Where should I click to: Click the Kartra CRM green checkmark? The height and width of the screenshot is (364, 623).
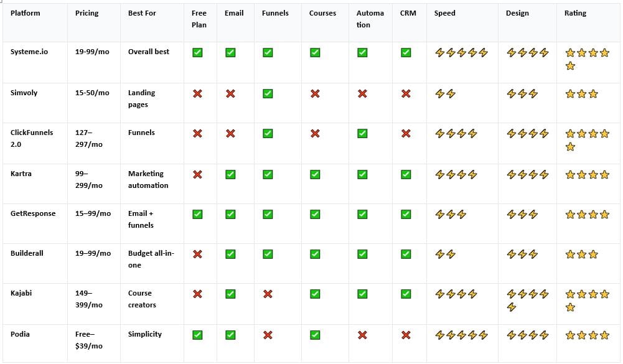(406, 175)
